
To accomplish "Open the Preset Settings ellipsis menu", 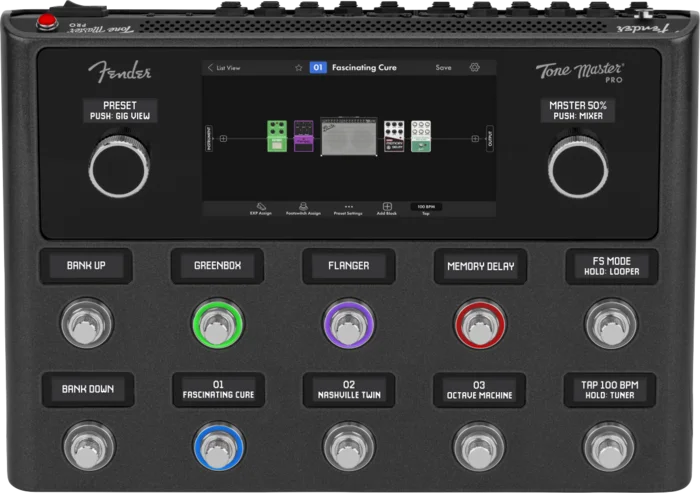I will pos(349,206).
